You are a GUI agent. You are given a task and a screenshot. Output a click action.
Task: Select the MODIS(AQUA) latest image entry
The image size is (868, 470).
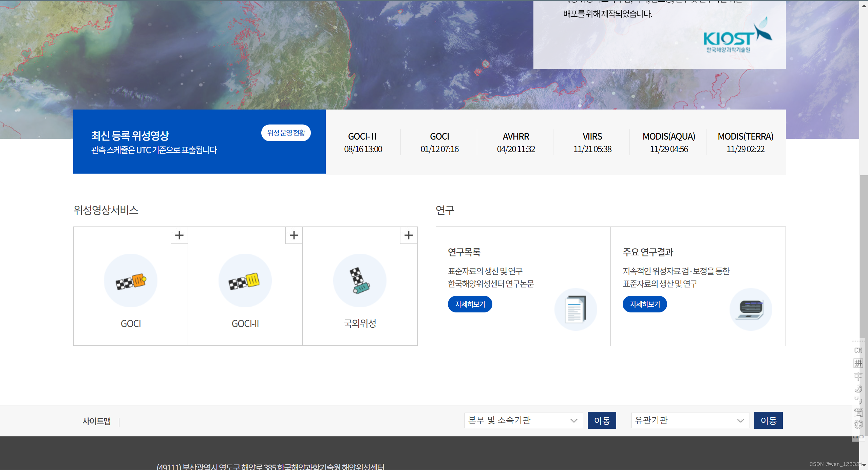point(668,143)
